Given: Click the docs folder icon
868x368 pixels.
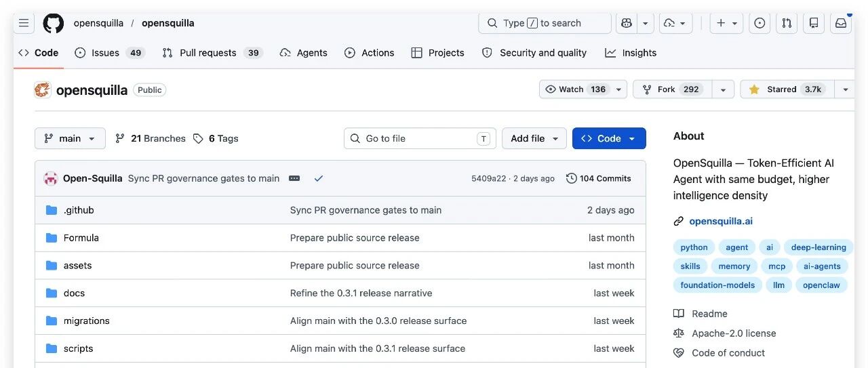Looking at the screenshot, I should click(52, 293).
